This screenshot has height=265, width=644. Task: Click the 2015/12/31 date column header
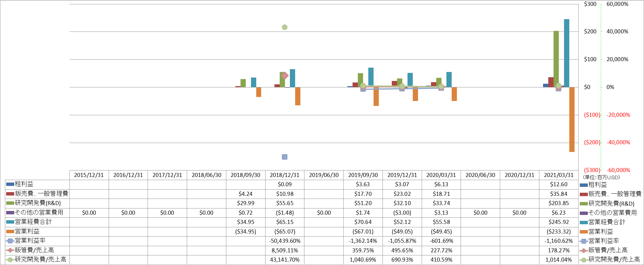pyautogui.click(x=89, y=175)
